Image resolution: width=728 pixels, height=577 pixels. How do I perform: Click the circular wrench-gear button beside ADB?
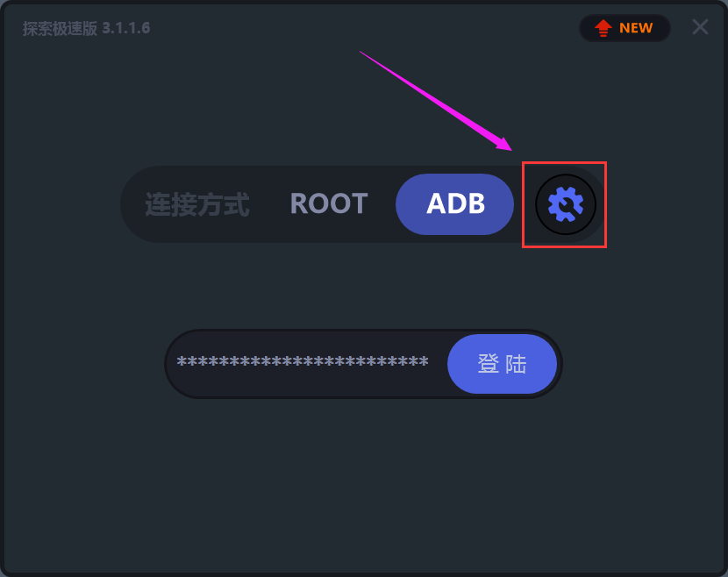(565, 204)
